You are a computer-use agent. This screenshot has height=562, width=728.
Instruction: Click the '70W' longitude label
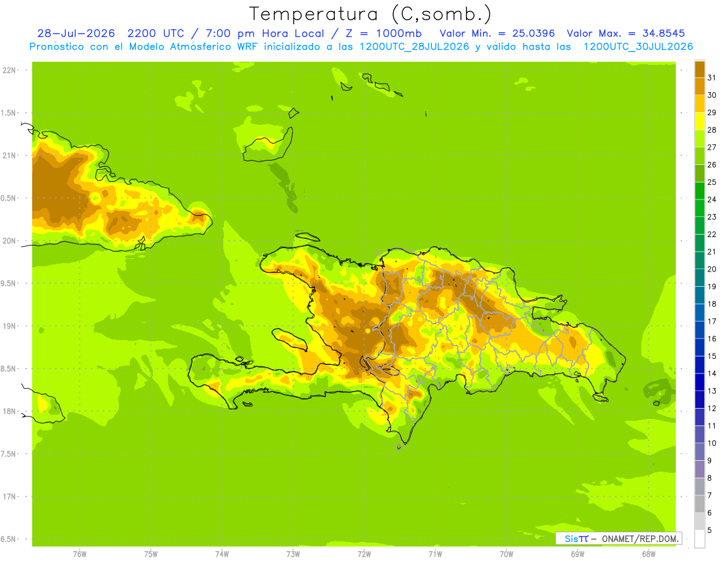(507, 554)
